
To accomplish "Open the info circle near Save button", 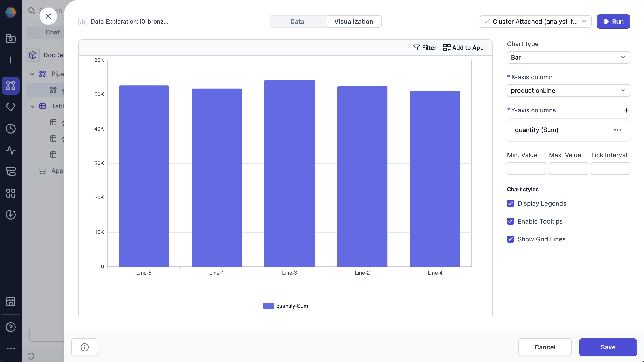I will click(84, 347).
